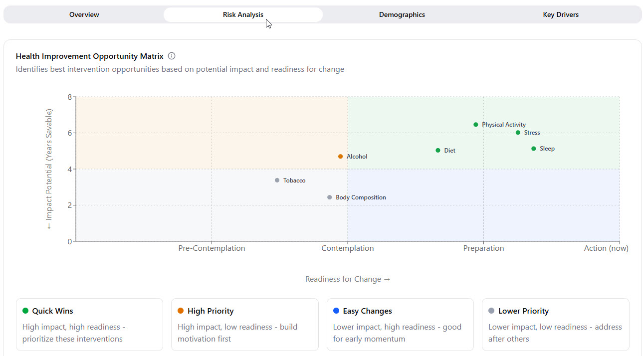Click the Action (now) axis label
This screenshot has width=644, height=356.
[x=606, y=248]
